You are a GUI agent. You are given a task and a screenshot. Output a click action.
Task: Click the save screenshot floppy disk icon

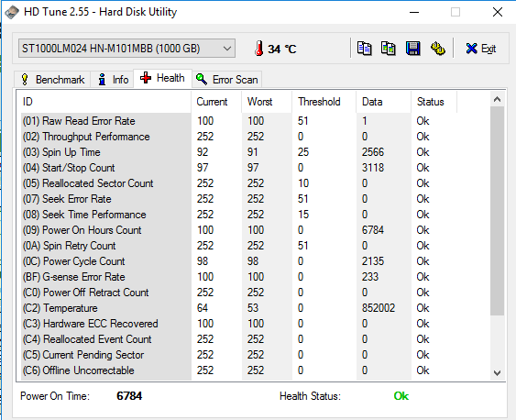tap(412, 49)
